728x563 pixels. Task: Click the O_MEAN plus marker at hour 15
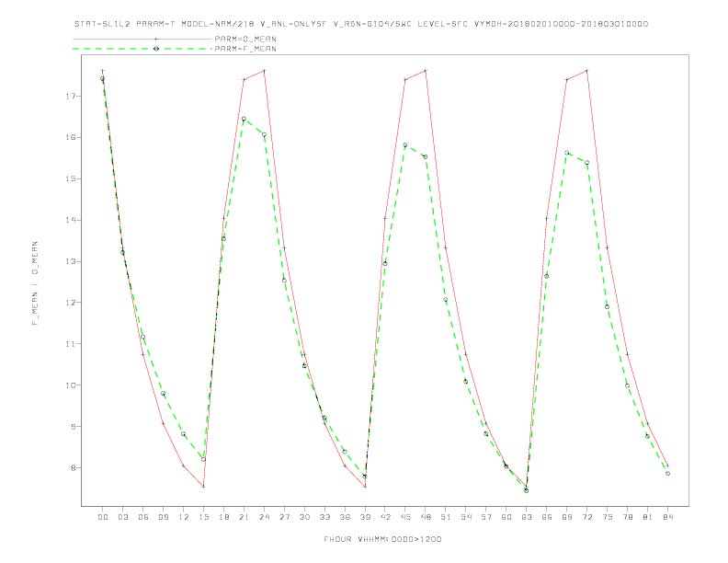(x=203, y=487)
